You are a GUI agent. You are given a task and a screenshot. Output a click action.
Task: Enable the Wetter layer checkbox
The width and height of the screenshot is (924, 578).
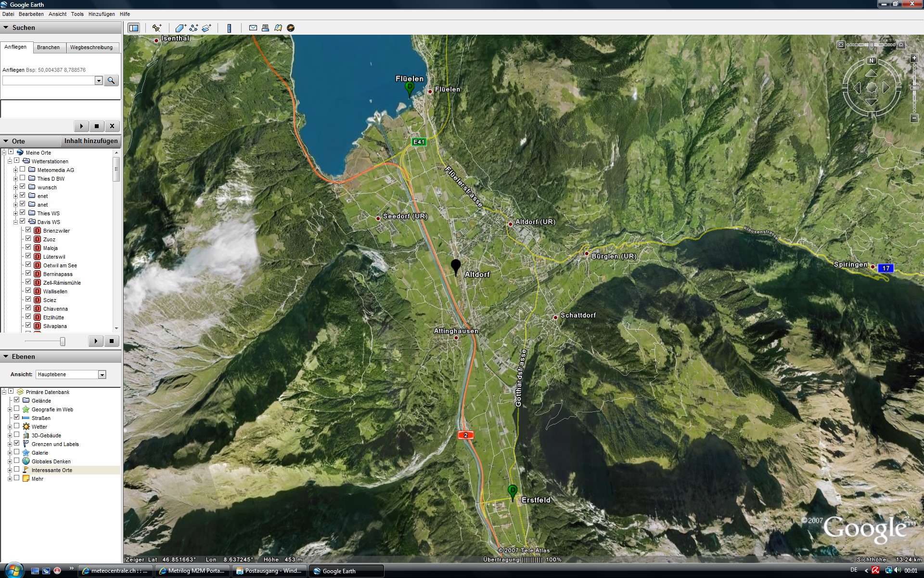pos(17,426)
